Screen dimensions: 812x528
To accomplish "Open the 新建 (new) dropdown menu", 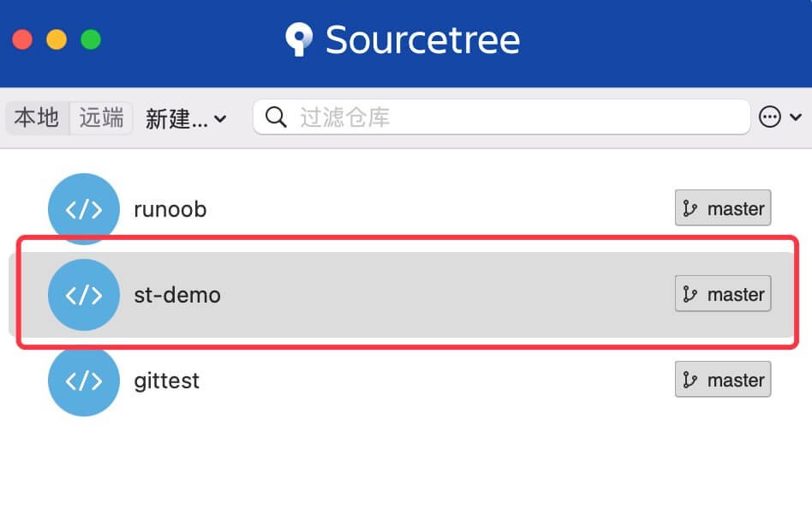I will point(185,118).
